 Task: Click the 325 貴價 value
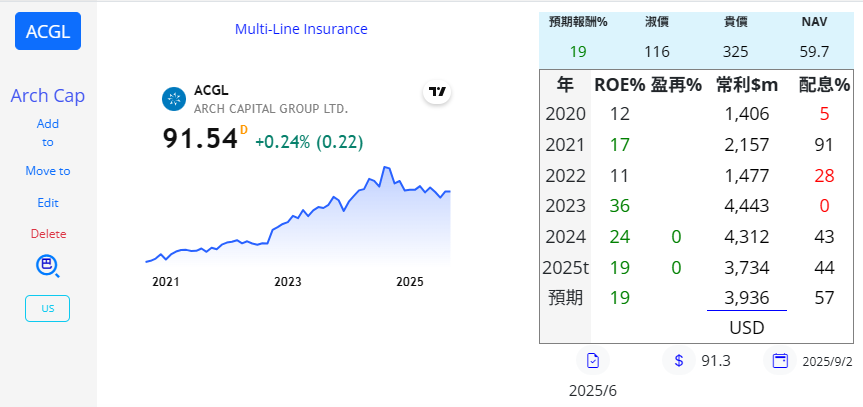point(735,52)
